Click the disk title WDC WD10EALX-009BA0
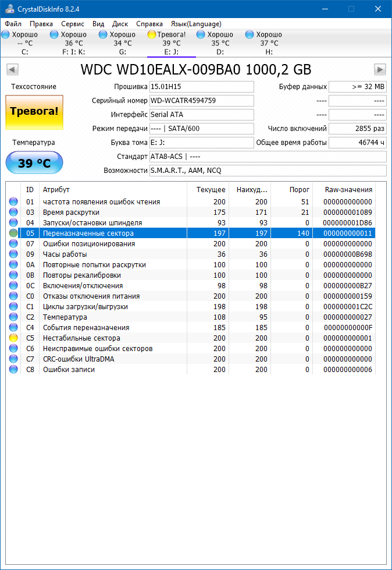 coord(196,69)
